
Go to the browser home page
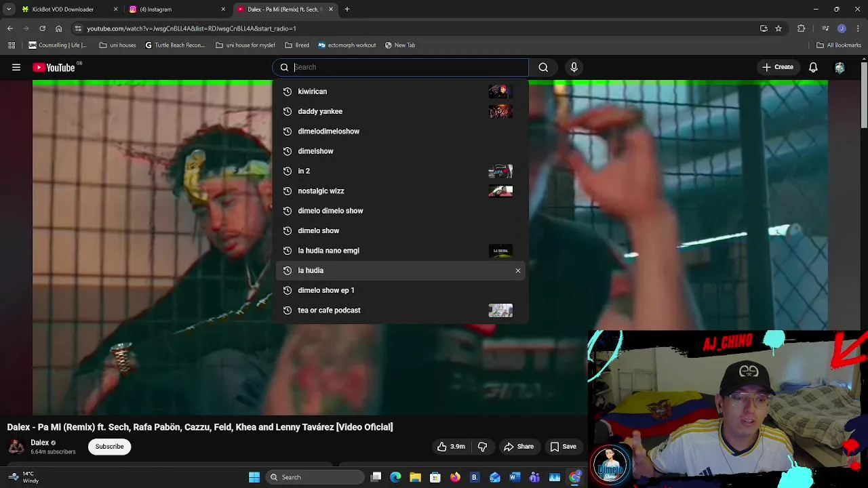pyautogui.click(x=58, y=28)
